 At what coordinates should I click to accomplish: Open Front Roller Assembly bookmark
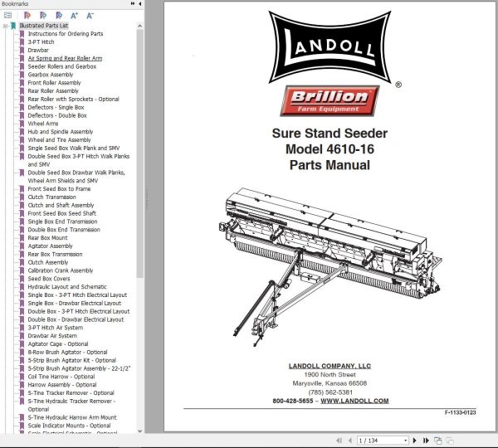54,83
